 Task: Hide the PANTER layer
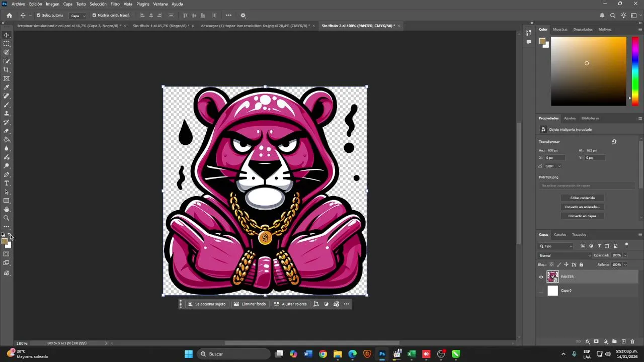541,277
